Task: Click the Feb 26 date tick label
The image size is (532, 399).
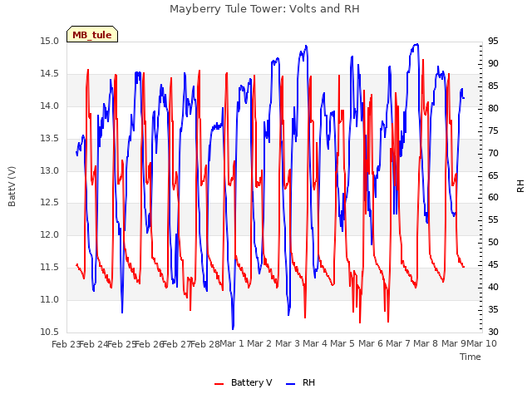Action: (x=150, y=344)
